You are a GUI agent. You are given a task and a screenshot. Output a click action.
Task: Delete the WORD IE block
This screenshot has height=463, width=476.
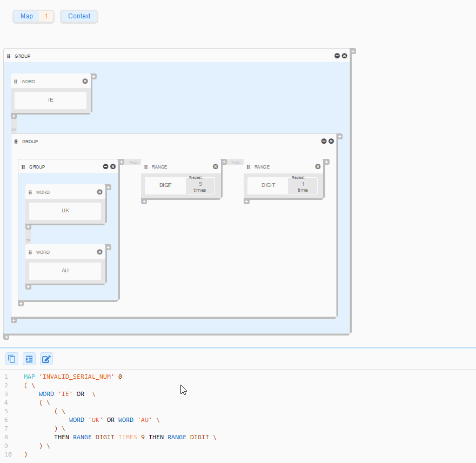tap(85, 82)
